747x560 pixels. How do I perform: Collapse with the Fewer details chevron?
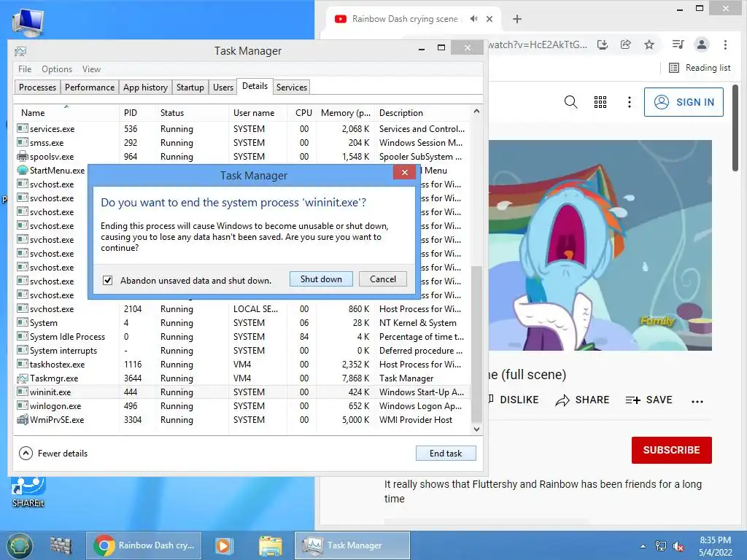click(x=26, y=454)
